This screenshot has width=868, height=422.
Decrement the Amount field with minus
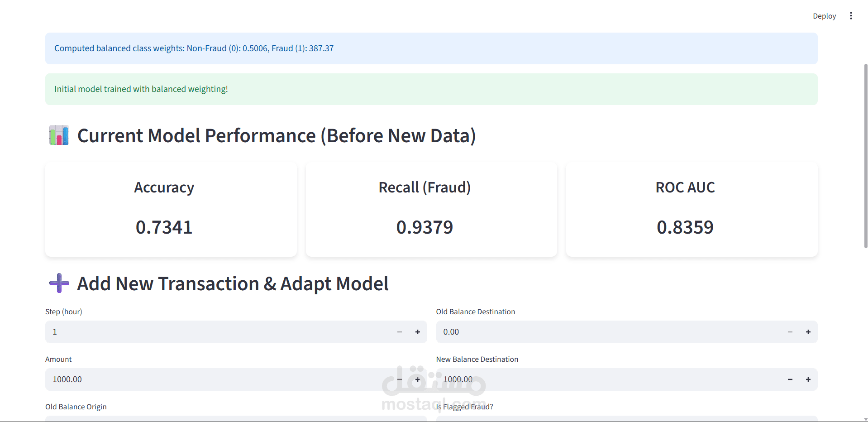[x=400, y=379]
